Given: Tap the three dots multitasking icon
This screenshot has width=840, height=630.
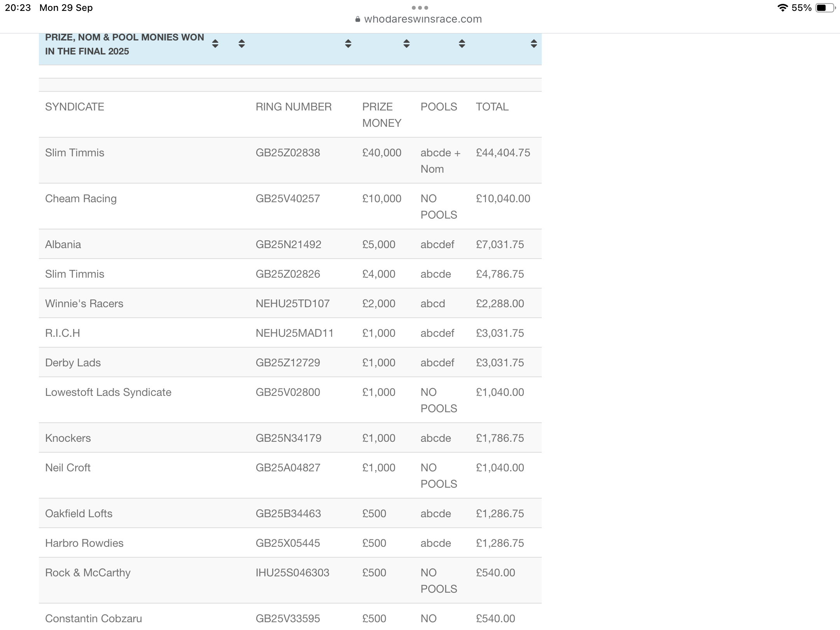Looking at the screenshot, I should click(420, 8).
